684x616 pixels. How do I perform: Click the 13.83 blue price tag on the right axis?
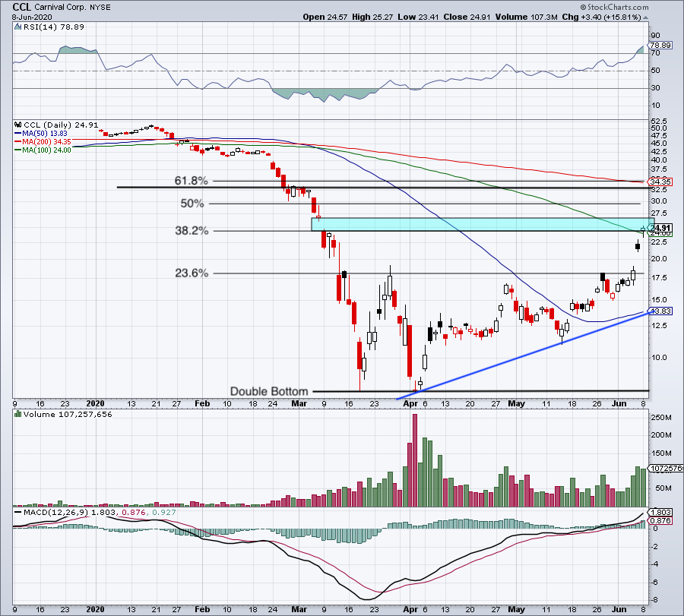(x=660, y=311)
